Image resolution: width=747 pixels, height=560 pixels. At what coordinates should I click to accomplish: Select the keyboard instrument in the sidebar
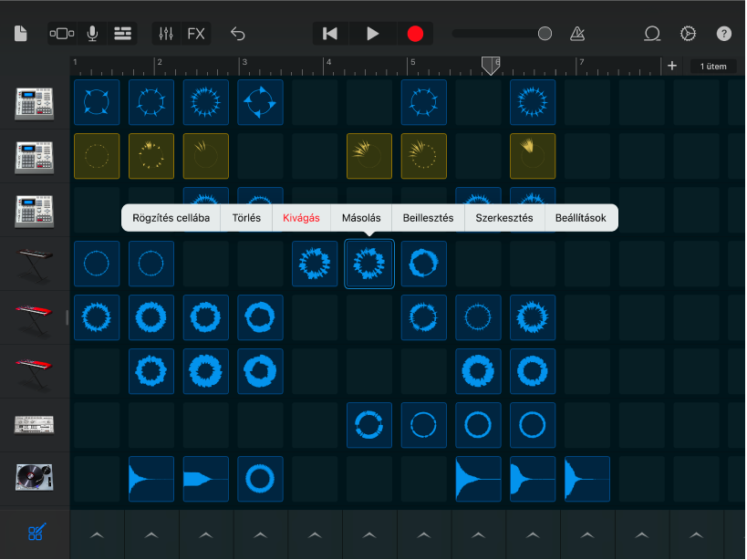(35, 263)
